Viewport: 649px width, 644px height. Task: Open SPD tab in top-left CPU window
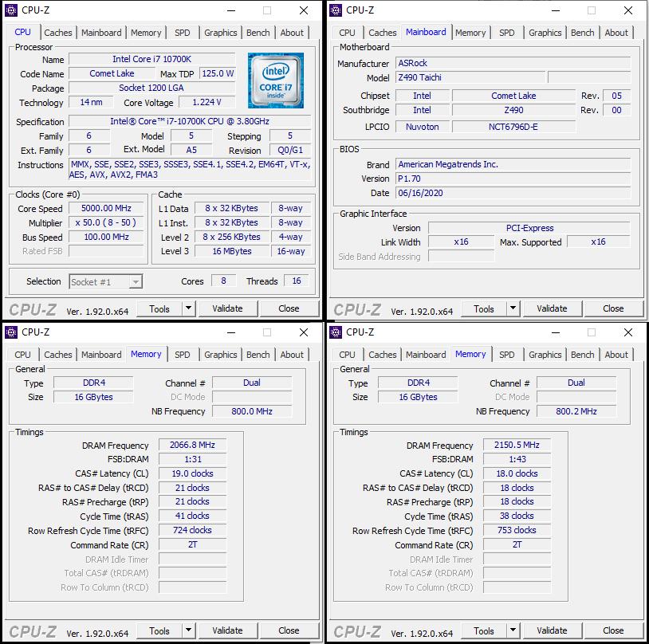(182, 33)
